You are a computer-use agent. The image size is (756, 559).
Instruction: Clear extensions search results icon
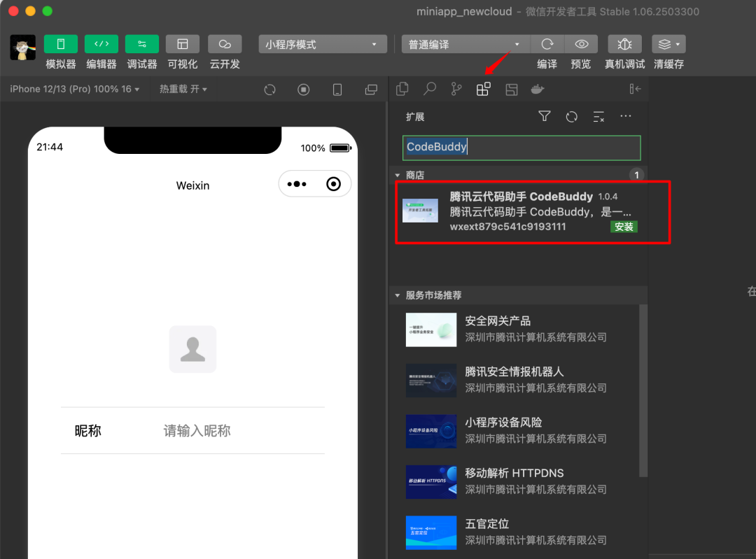click(598, 117)
